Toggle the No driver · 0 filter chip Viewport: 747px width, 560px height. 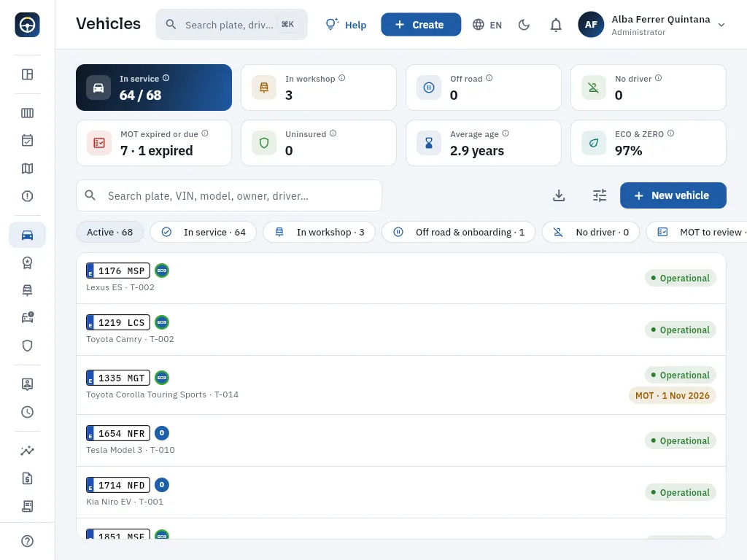[x=591, y=233]
